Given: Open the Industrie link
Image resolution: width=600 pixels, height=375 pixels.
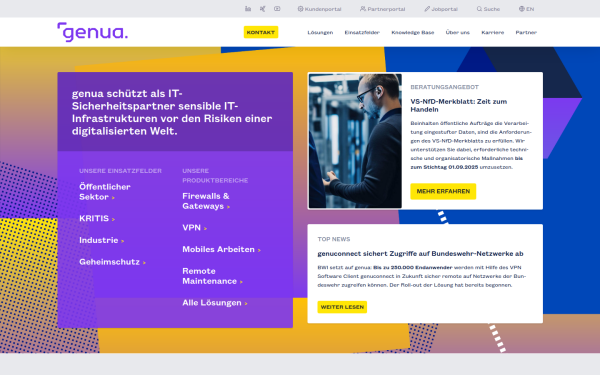Looking at the screenshot, I should coord(101,240).
